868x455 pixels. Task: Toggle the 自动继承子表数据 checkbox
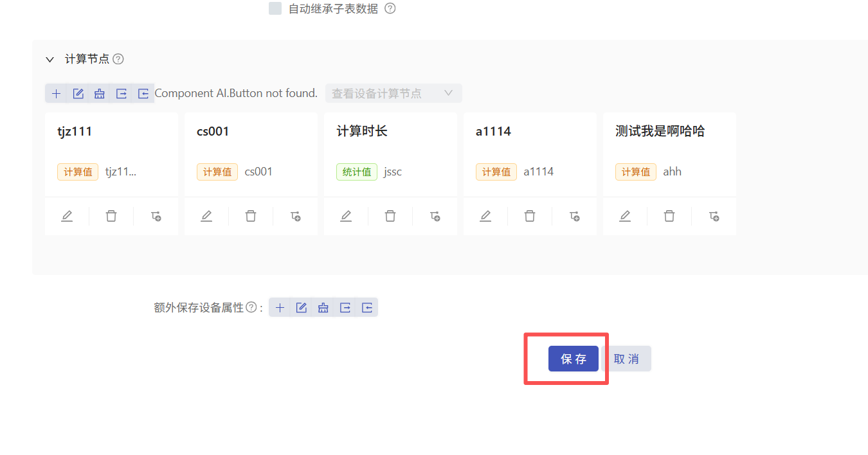(275, 9)
